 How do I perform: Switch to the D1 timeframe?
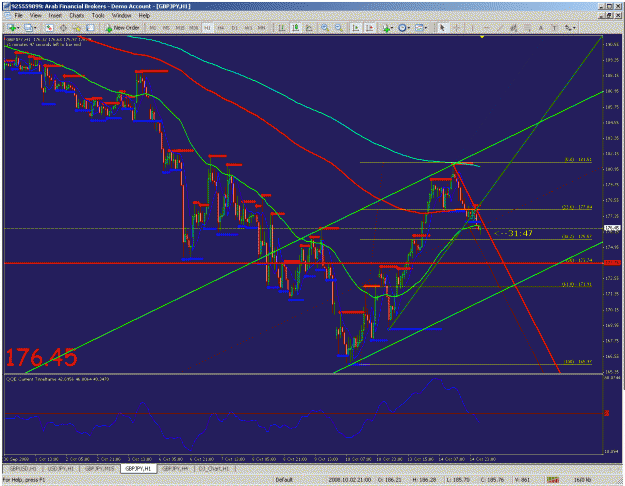tap(234, 28)
